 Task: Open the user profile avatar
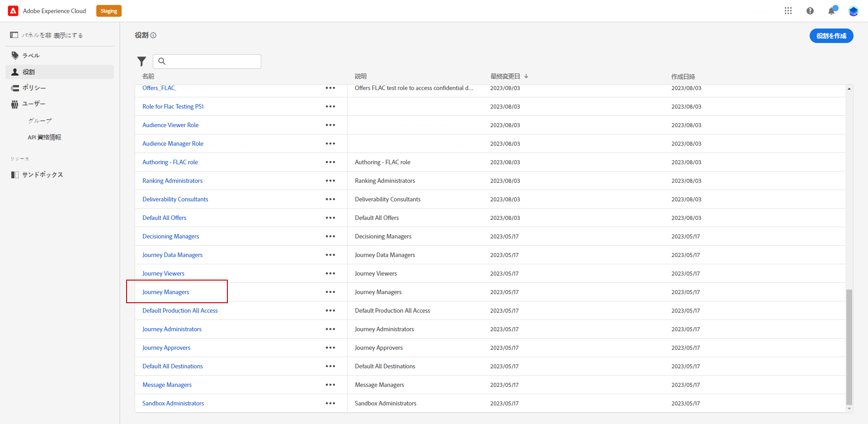[853, 11]
